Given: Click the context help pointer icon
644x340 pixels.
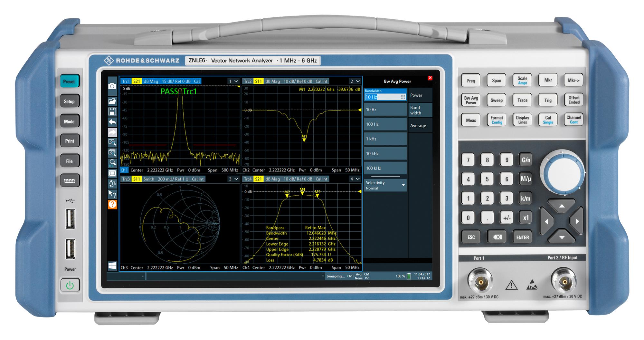Looking at the screenshot, I should click(x=112, y=194).
